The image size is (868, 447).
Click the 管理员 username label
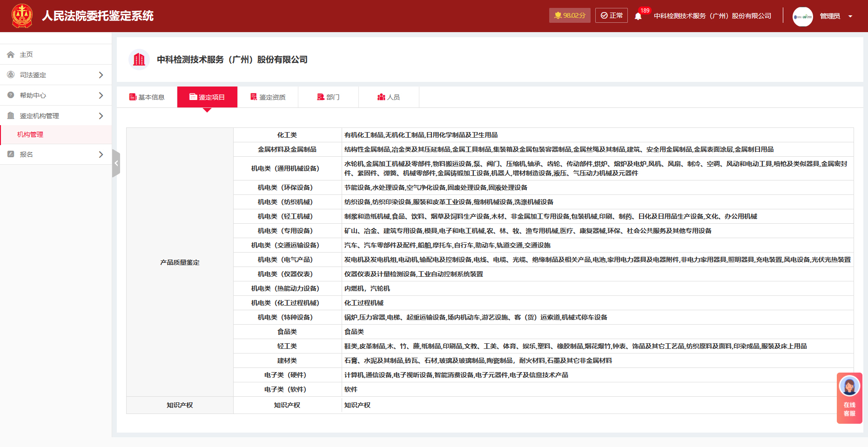click(x=830, y=16)
